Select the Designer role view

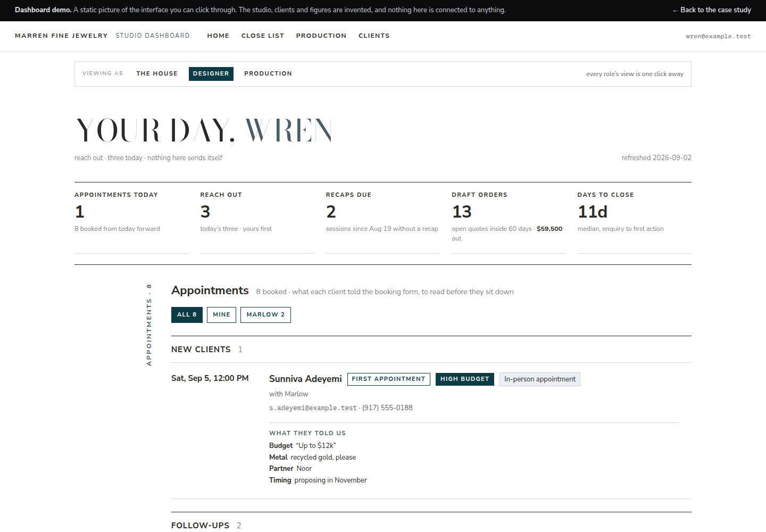click(x=211, y=73)
